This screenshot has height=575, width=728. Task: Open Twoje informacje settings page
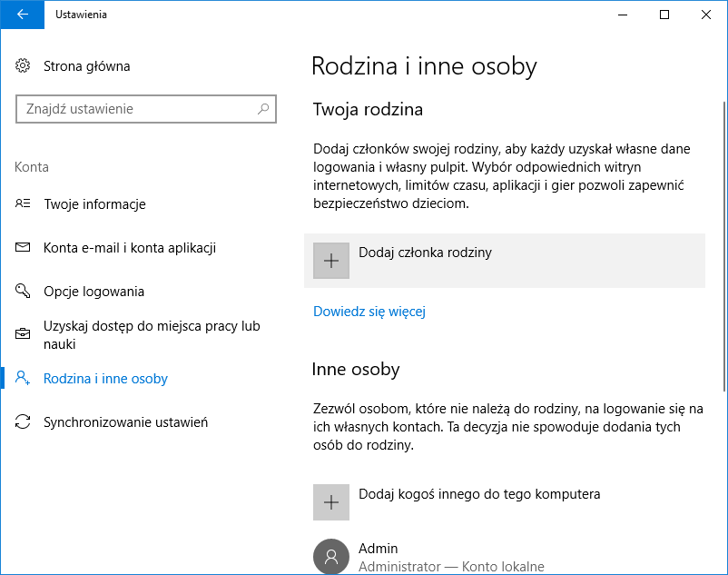pyautogui.click(x=94, y=204)
